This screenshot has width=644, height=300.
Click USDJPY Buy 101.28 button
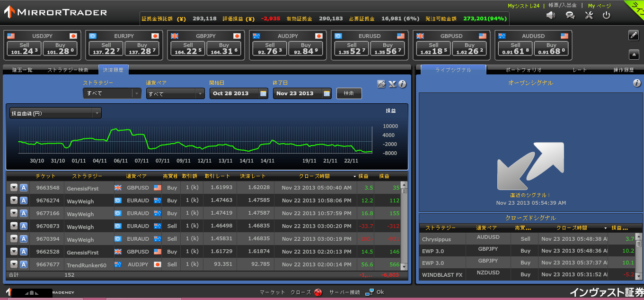point(60,49)
